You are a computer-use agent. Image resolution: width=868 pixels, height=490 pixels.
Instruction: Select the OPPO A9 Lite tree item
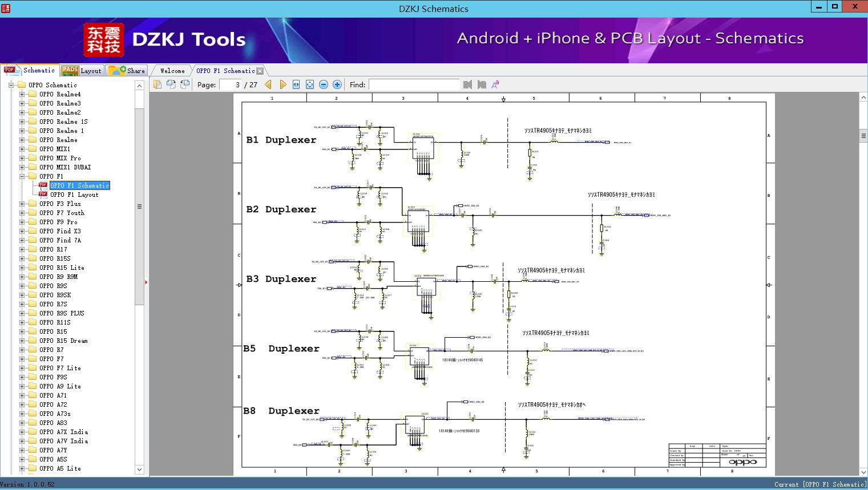pos(60,386)
